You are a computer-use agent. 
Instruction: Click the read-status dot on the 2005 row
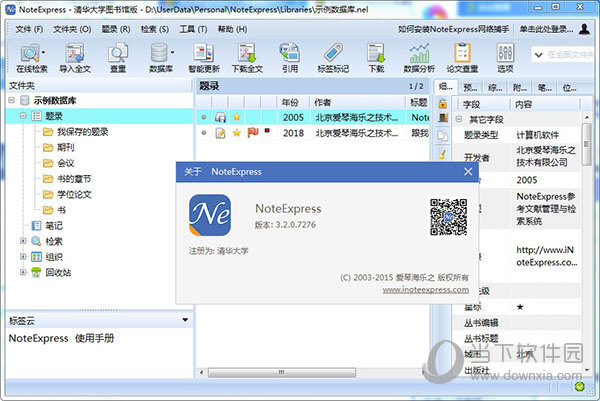204,117
